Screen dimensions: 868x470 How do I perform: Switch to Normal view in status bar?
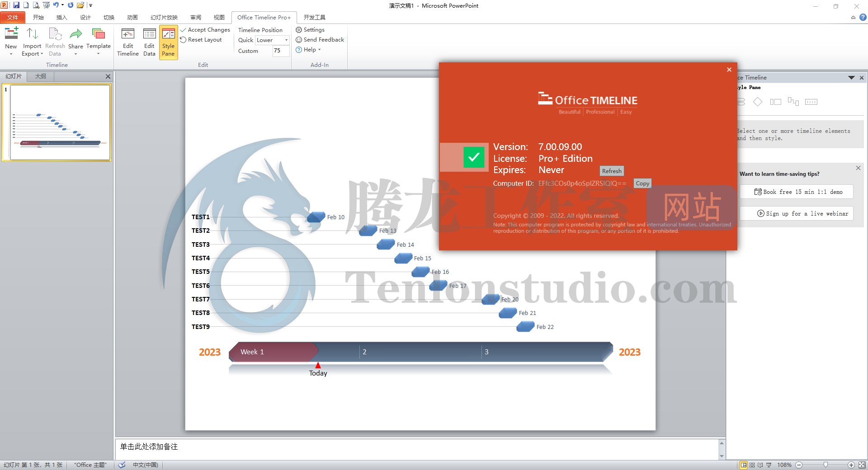click(x=744, y=465)
